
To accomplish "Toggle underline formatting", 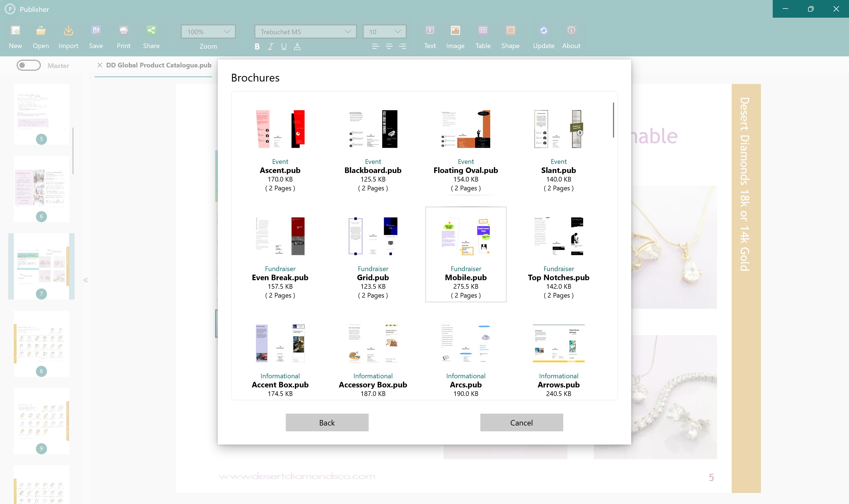I will point(284,46).
